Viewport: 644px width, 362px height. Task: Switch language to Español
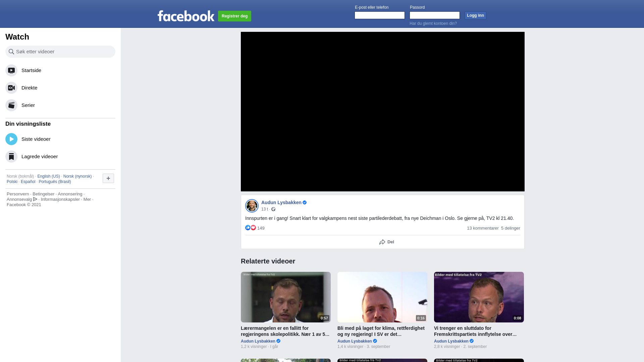pos(28,182)
